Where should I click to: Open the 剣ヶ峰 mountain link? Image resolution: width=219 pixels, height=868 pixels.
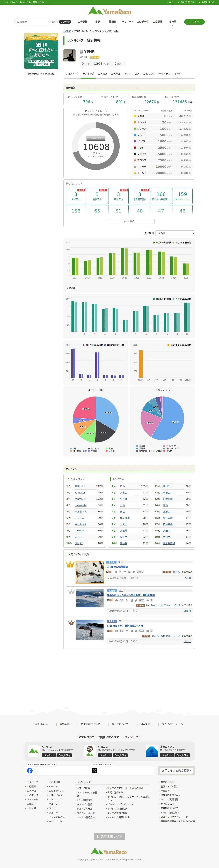[123, 499]
